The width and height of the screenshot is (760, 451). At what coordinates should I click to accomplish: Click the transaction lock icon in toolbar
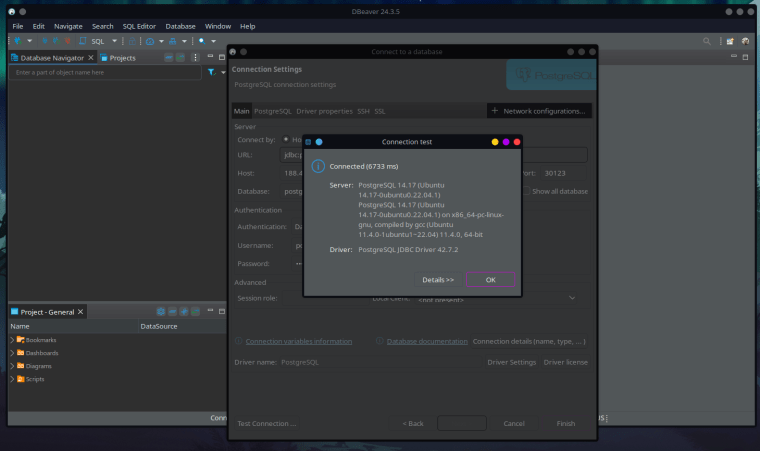(132, 41)
